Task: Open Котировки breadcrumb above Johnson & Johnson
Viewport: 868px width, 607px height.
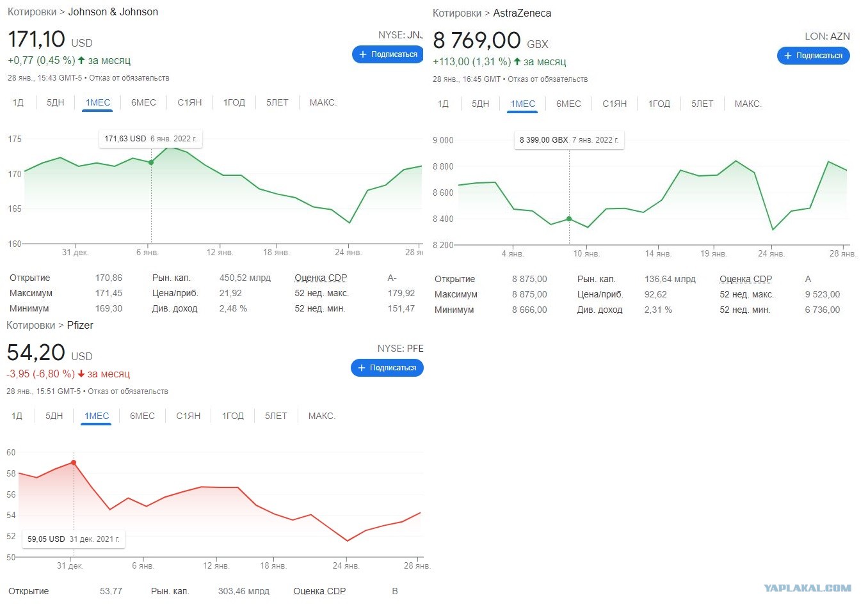Action: click(x=31, y=12)
